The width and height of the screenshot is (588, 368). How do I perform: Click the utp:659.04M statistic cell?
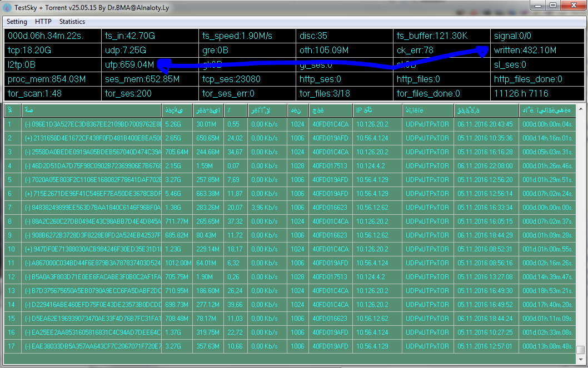[x=150, y=65]
